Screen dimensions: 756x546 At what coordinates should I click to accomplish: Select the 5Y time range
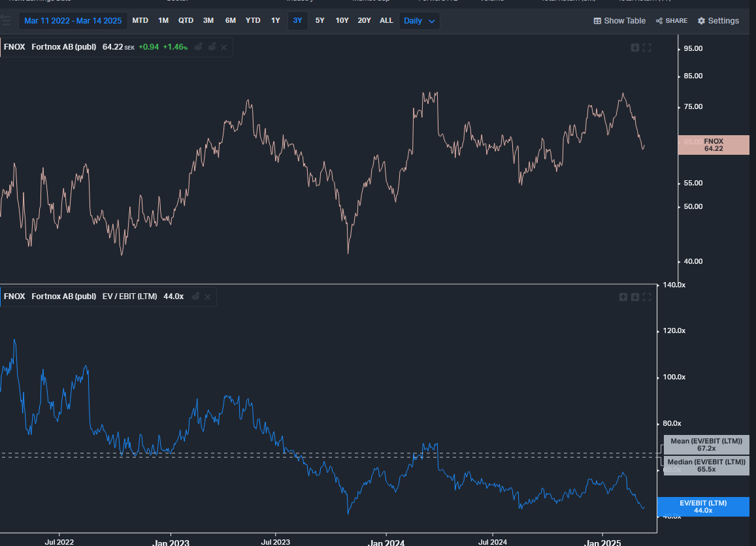click(x=320, y=21)
